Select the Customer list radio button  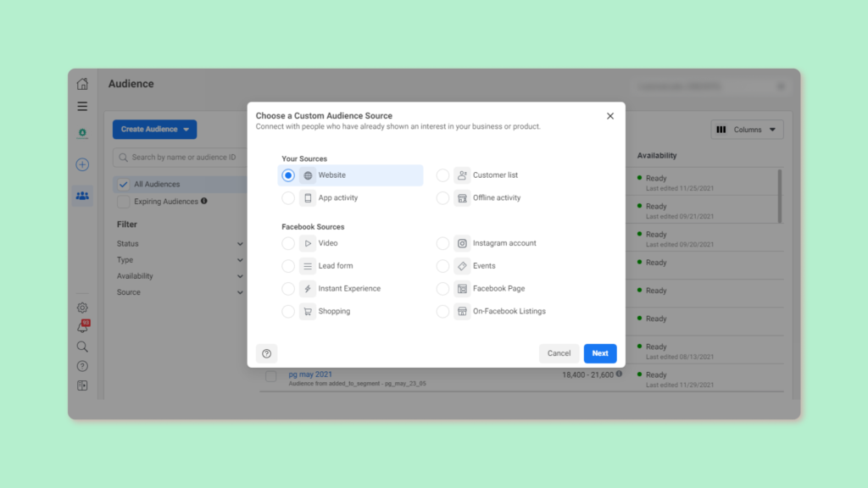[442, 175]
